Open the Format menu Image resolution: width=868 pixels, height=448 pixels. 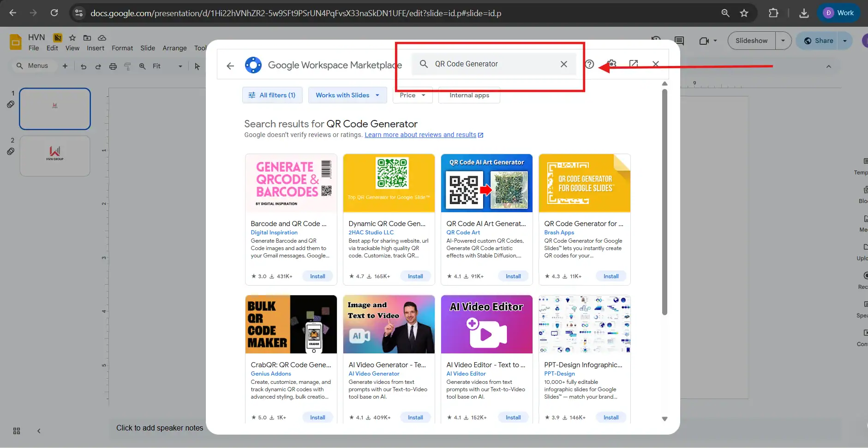pos(122,48)
